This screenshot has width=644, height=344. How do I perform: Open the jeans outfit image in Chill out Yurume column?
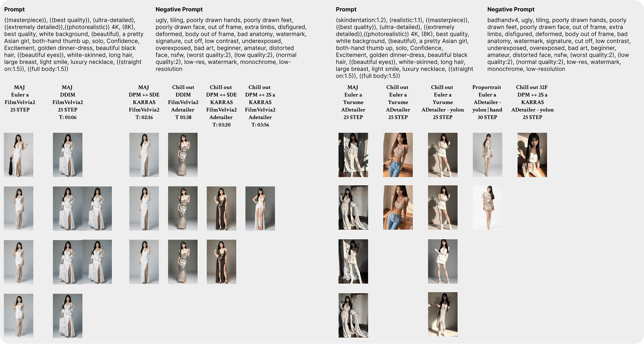pyautogui.click(x=398, y=154)
